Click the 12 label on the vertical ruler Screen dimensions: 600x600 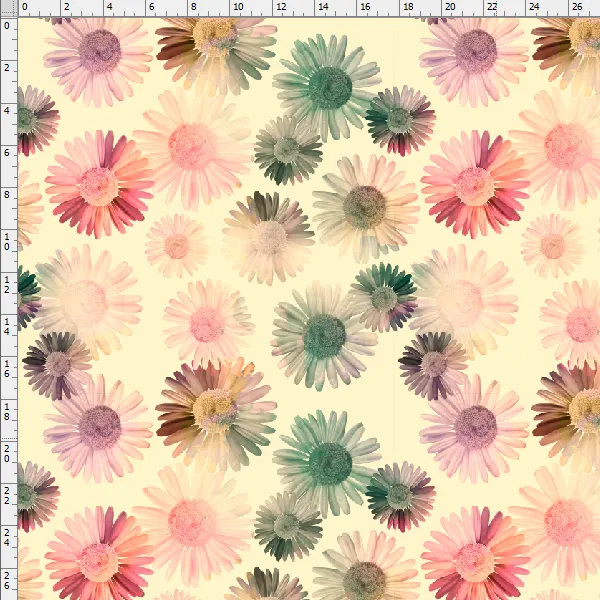tap(7, 284)
